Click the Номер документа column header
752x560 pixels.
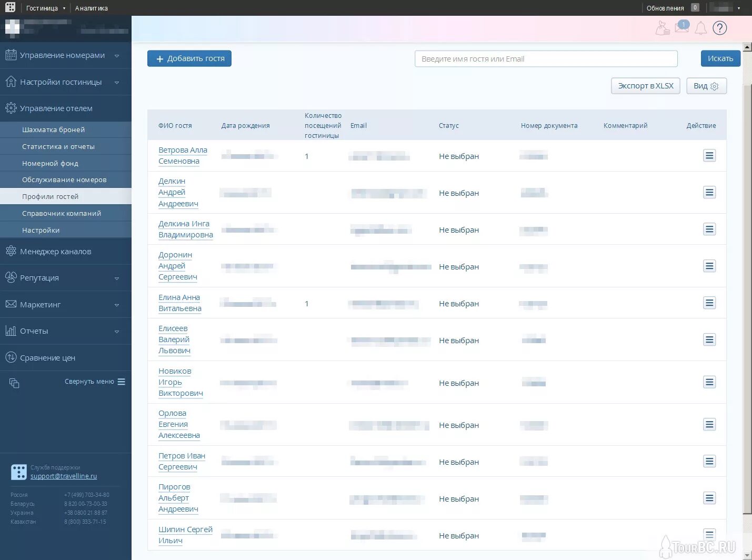(549, 125)
